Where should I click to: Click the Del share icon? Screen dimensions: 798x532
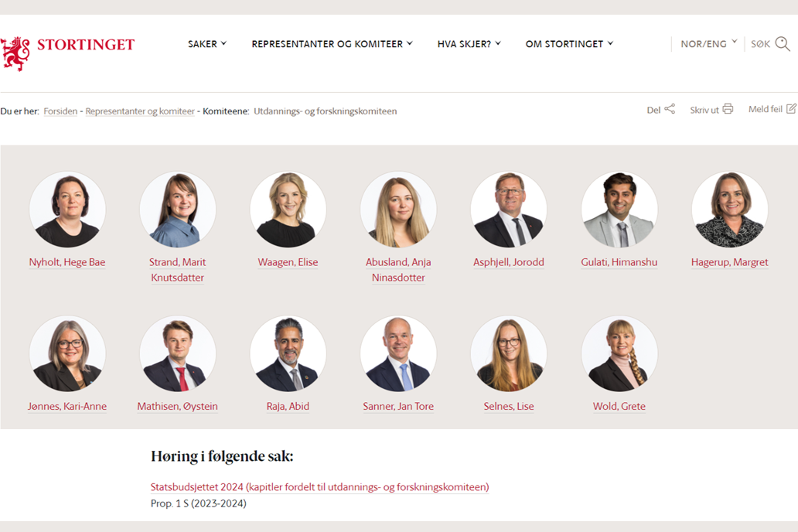coord(670,108)
